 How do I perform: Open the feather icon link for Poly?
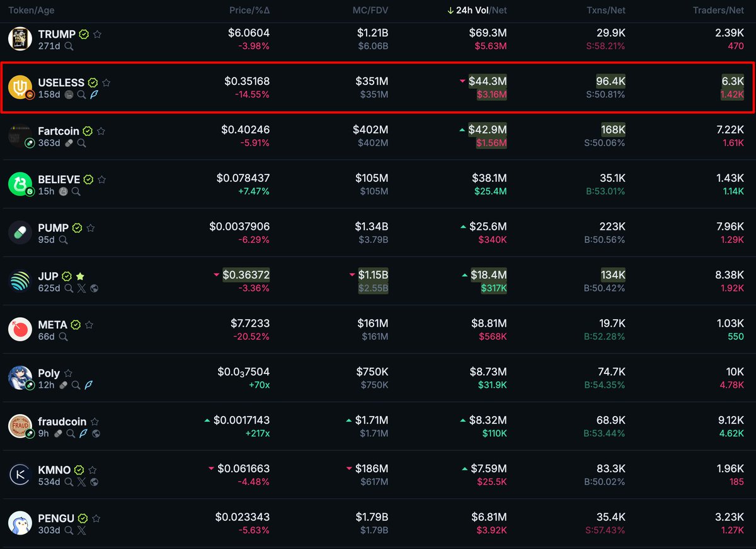(88, 385)
